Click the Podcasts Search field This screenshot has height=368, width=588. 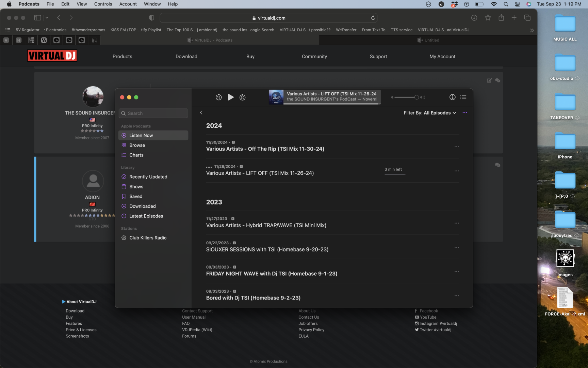point(153,113)
